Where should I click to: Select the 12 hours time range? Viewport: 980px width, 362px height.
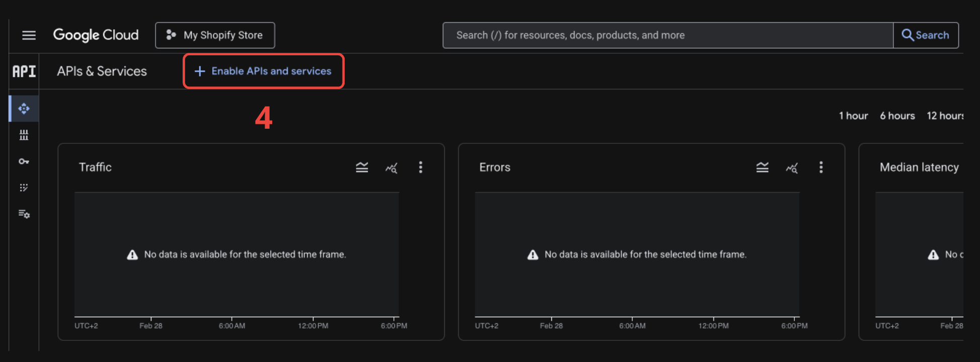click(x=945, y=116)
